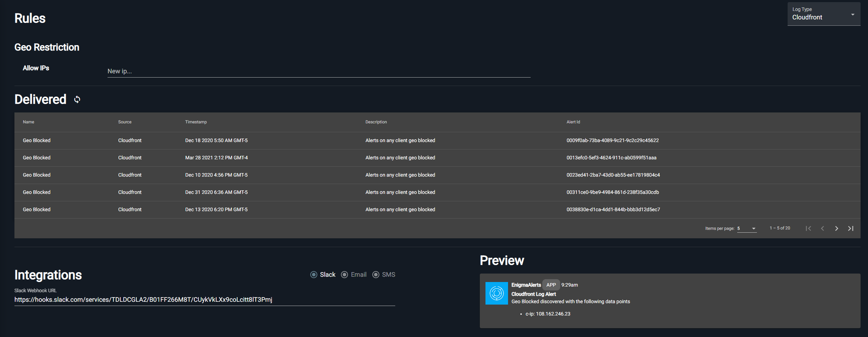Select alert ID 0013efc0-5ef3-4624-911c-ab0599f51aaa

click(x=611, y=158)
